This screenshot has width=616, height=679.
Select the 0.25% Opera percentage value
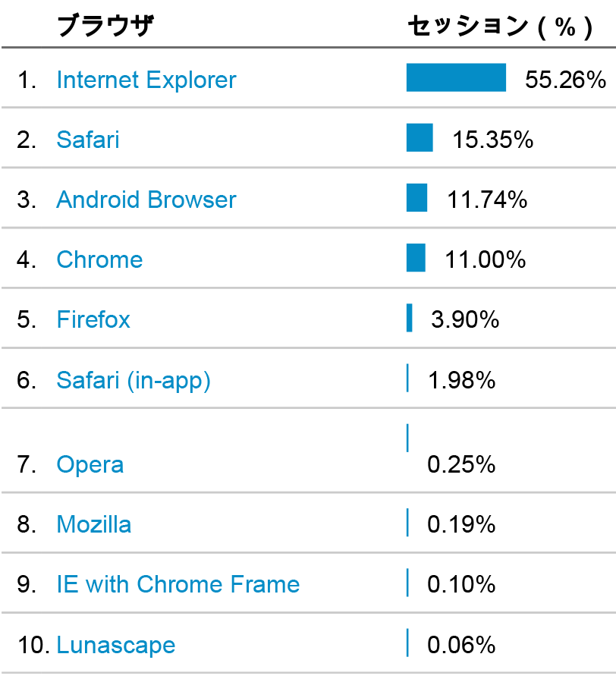pos(461,464)
